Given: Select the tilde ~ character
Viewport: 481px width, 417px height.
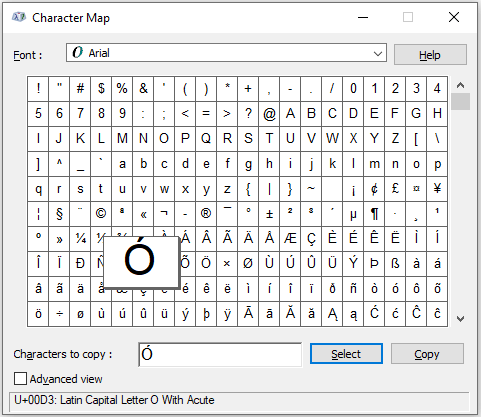Looking at the screenshot, I should pos(311,189).
